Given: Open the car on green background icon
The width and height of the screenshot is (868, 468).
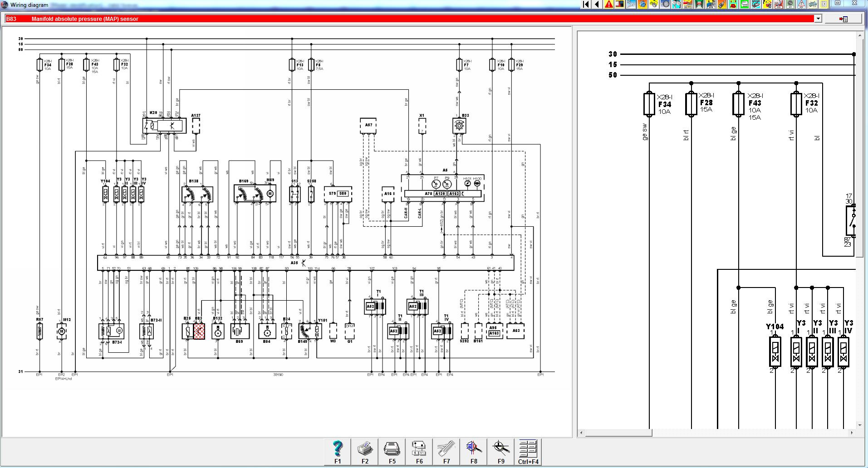Looking at the screenshot, I should 745,4.
